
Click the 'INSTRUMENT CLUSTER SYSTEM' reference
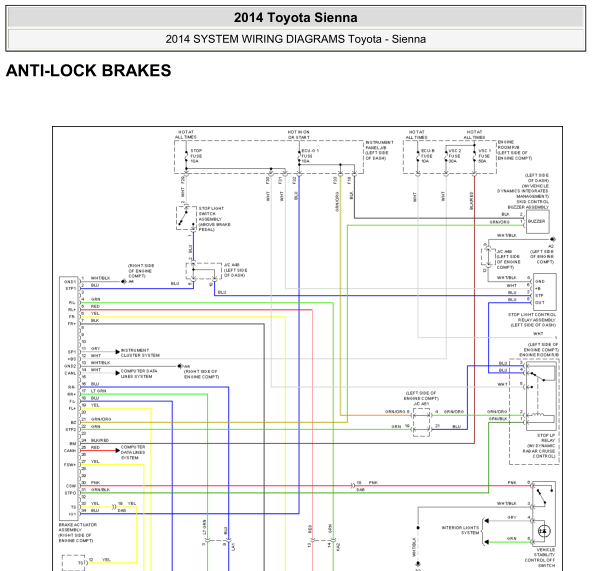tap(140, 353)
